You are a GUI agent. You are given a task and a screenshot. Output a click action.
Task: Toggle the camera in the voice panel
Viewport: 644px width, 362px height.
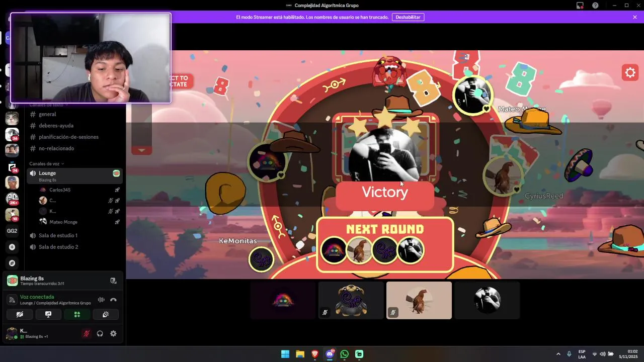(20, 314)
